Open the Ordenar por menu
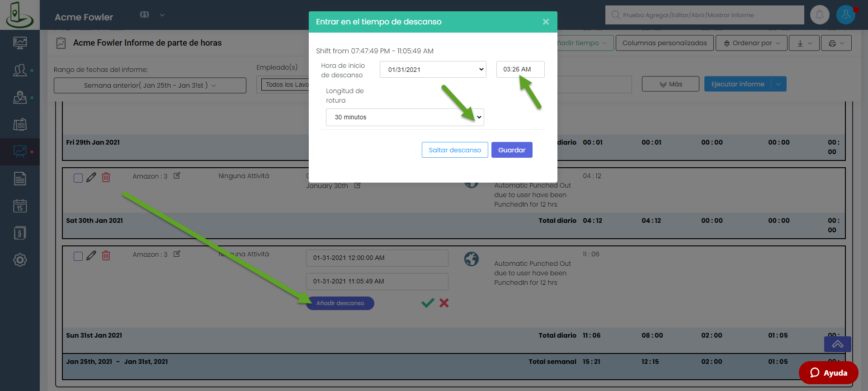Screen dimensions: 868x391 pyautogui.click(x=751, y=43)
